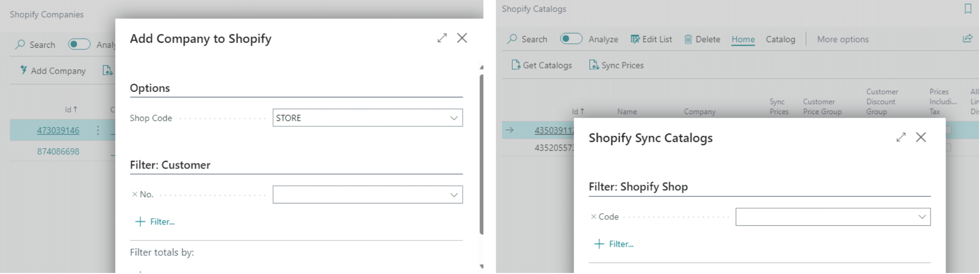Expand Shopify Sync Catalogs dialog
The width and height of the screenshot is (980, 274).
pos(901,138)
